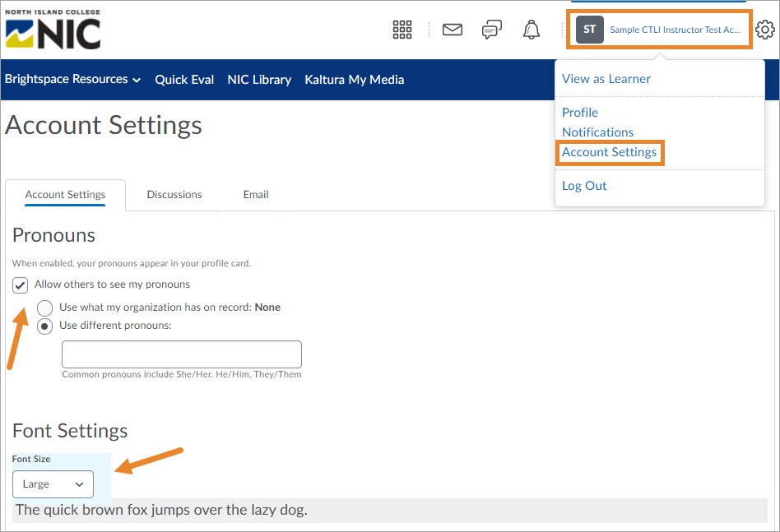Open the update alerts bell icon
The image size is (780, 532).
[x=532, y=30]
